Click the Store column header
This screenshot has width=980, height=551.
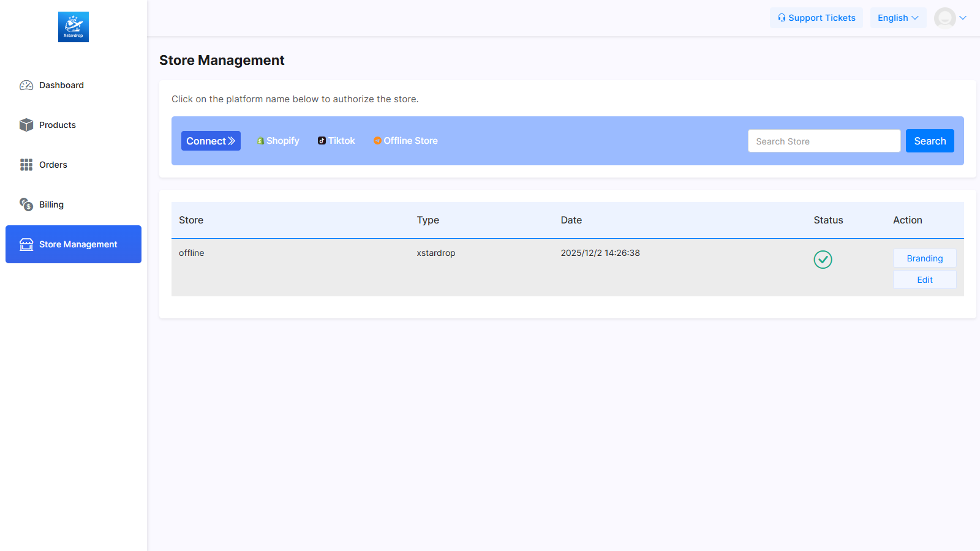pos(191,220)
